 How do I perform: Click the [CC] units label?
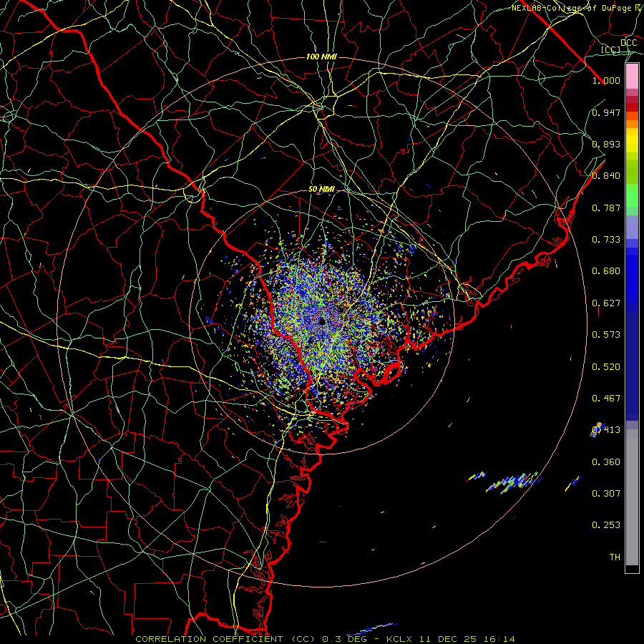pos(610,49)
